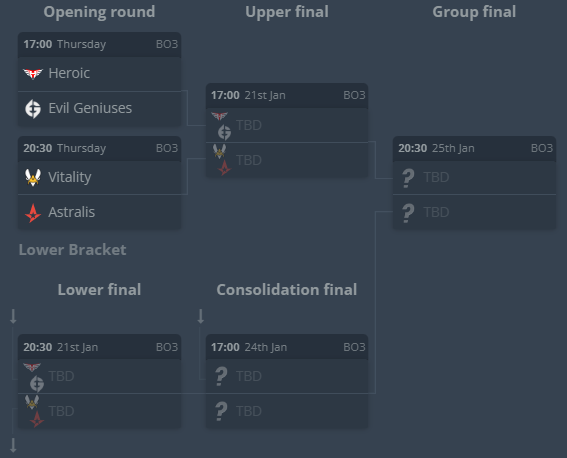Click bottom question mark in Consolidation final
This screenshot has height=458, width=567.
tap(221, 411)
